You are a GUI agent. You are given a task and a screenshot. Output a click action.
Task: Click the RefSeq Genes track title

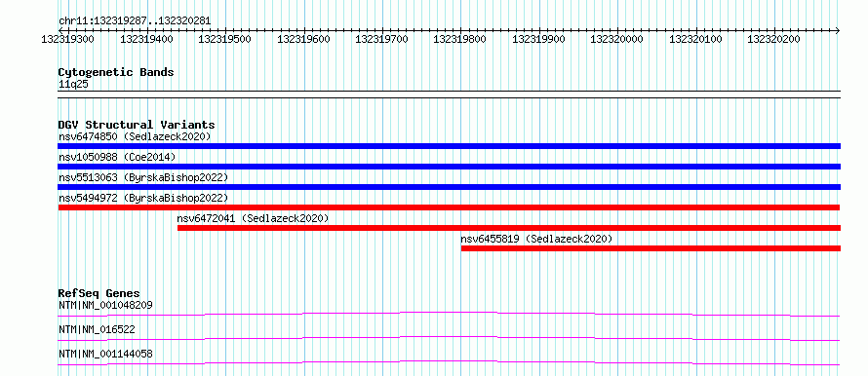(x=99, y=293)
